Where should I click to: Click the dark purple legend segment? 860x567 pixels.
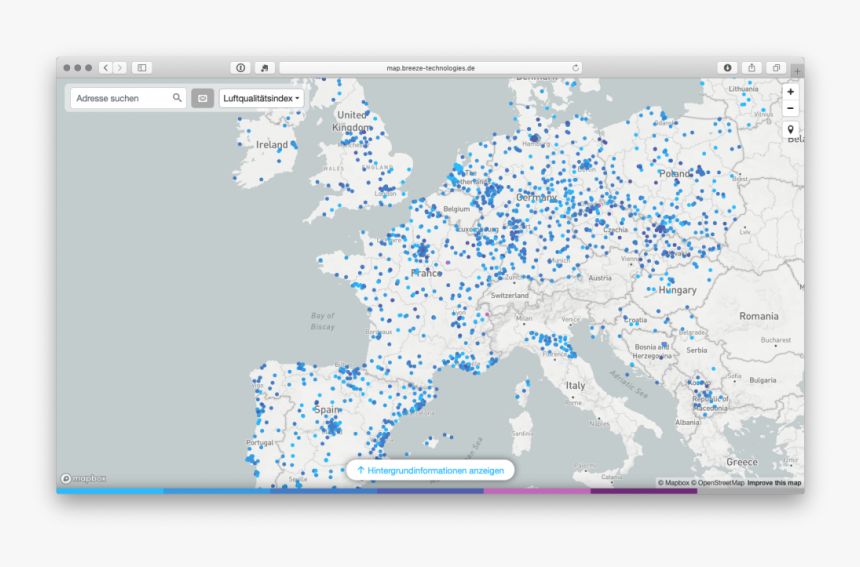pos(644,491)
